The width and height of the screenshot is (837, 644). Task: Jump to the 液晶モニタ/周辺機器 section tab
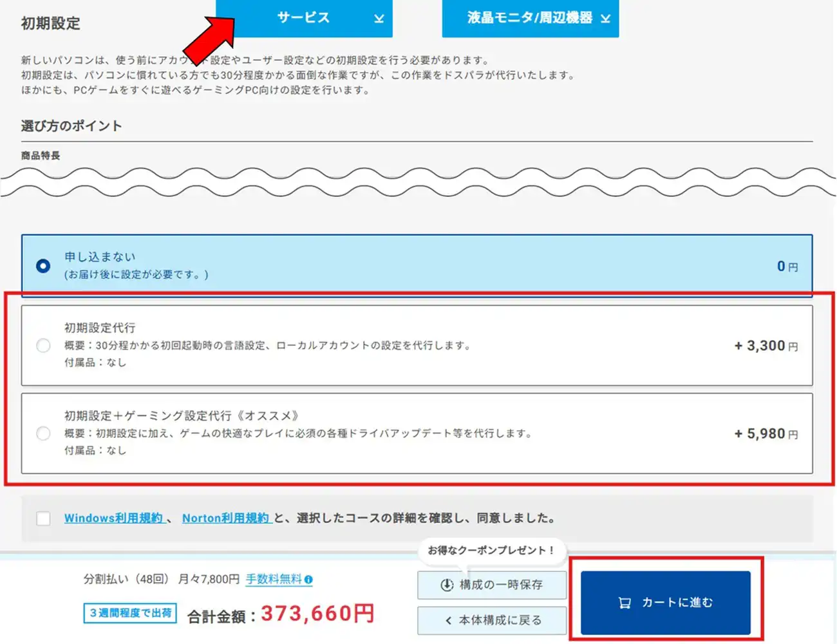529,18
